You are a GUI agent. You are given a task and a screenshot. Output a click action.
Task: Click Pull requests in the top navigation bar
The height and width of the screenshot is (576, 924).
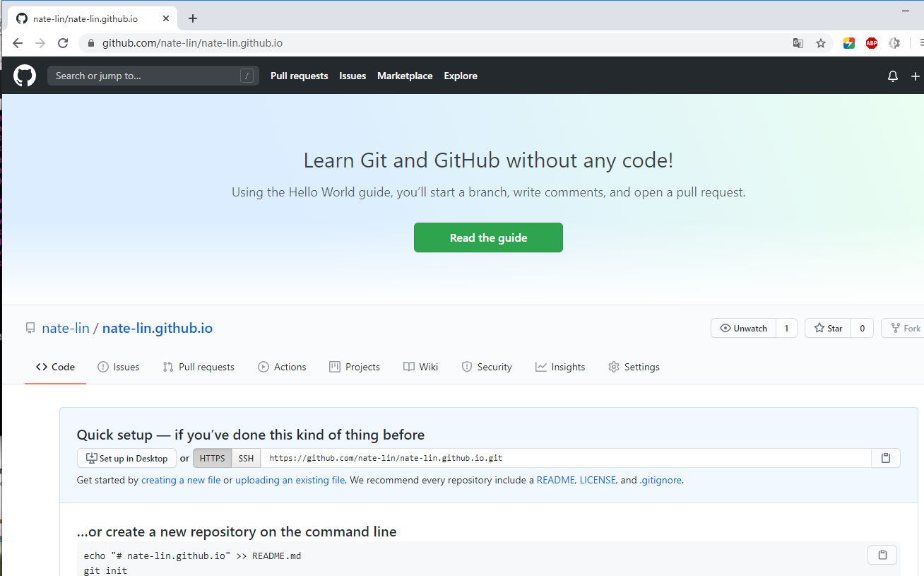[300, 76]
